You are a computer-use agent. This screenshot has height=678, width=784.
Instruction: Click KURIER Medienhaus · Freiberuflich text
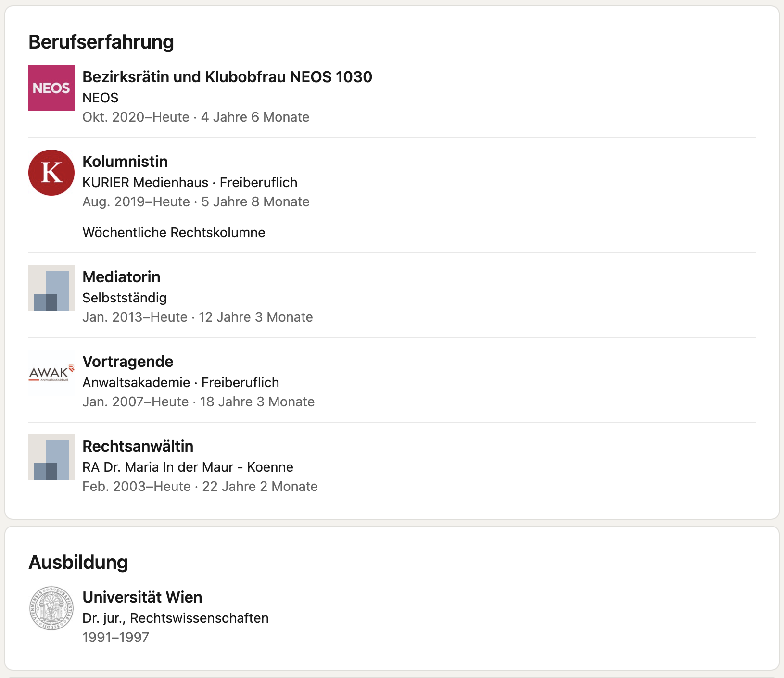(190, 182)
